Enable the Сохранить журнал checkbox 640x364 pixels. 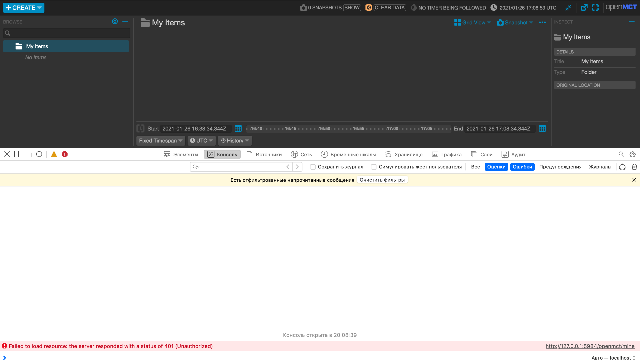pos(312,167)
